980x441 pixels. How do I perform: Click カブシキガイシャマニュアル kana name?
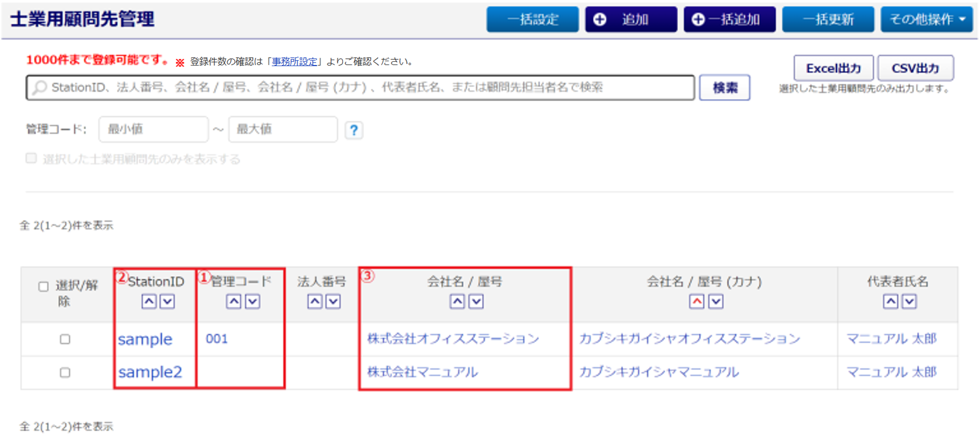tap(659, 372)
